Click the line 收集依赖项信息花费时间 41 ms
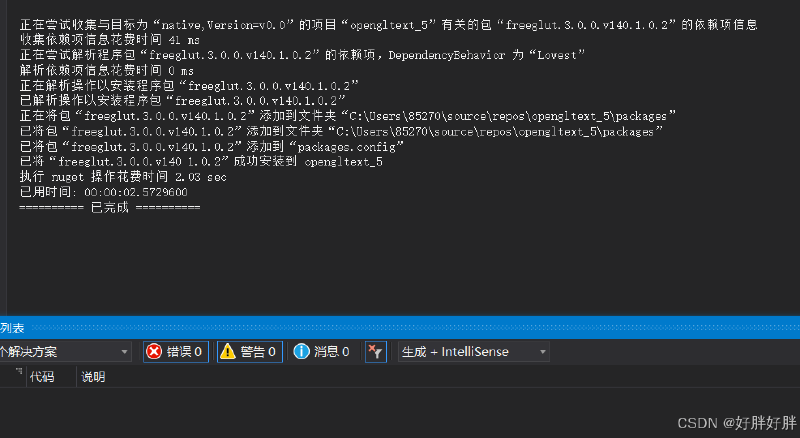The height and width of the screenshot is (438, 800). click(110, 40)
